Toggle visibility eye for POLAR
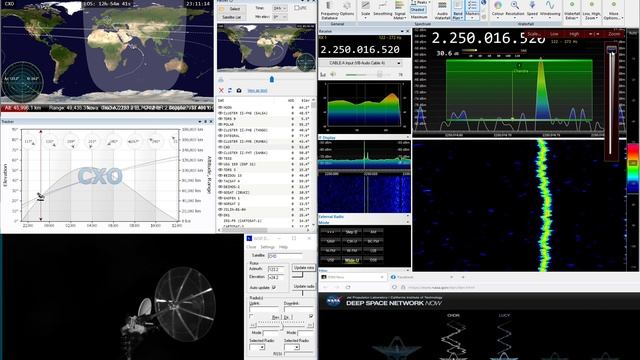The width and height of the screenshot is (640, 360). (x=220, y=124)
